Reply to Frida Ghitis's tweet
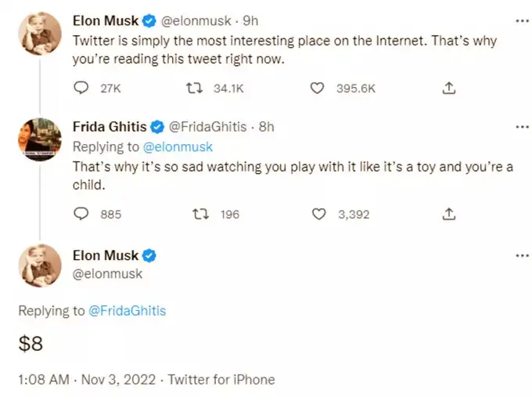This screenshot has height=397, width=532. [81, 214]
